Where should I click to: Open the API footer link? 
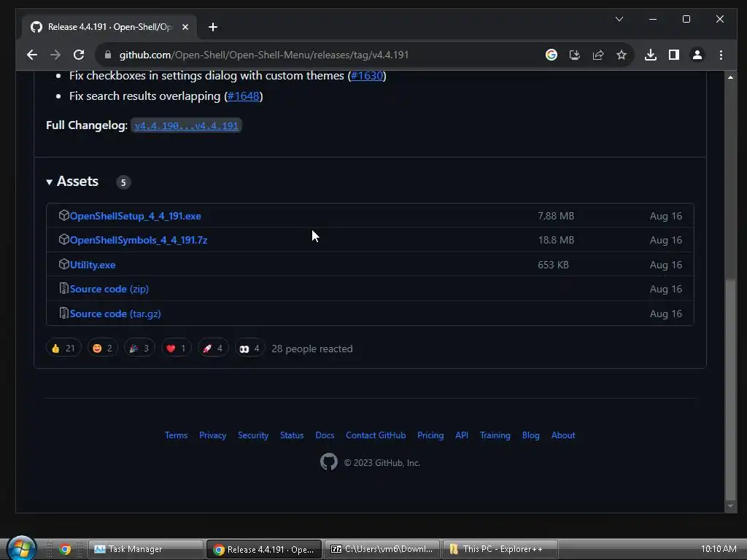pos(462,435)
